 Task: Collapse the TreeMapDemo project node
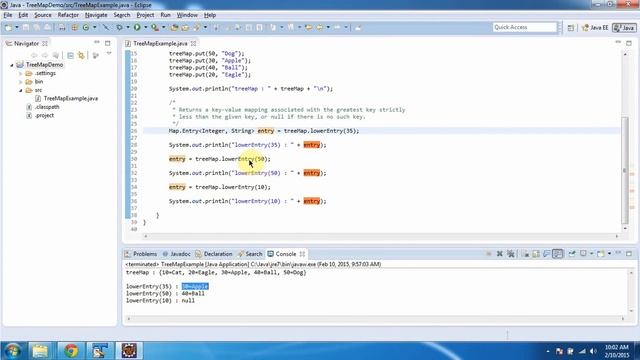click(x=12, y=65)
